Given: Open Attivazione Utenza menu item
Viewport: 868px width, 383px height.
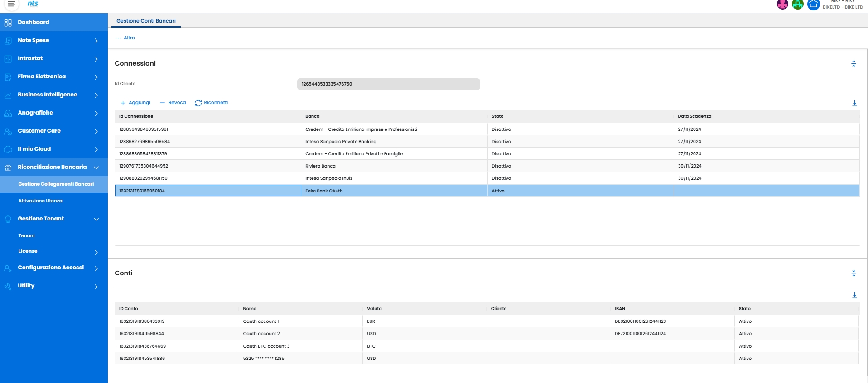Looking at the screenshot, I should (x=40, y=201).
